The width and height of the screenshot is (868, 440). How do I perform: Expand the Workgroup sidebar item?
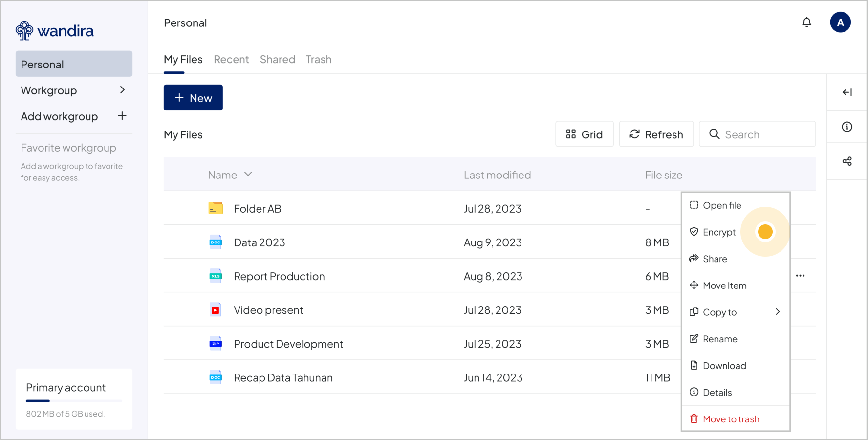point(122,90)
